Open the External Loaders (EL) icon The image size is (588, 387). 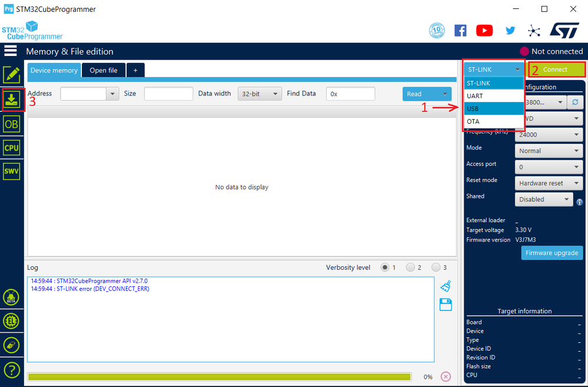pos(11,321)
